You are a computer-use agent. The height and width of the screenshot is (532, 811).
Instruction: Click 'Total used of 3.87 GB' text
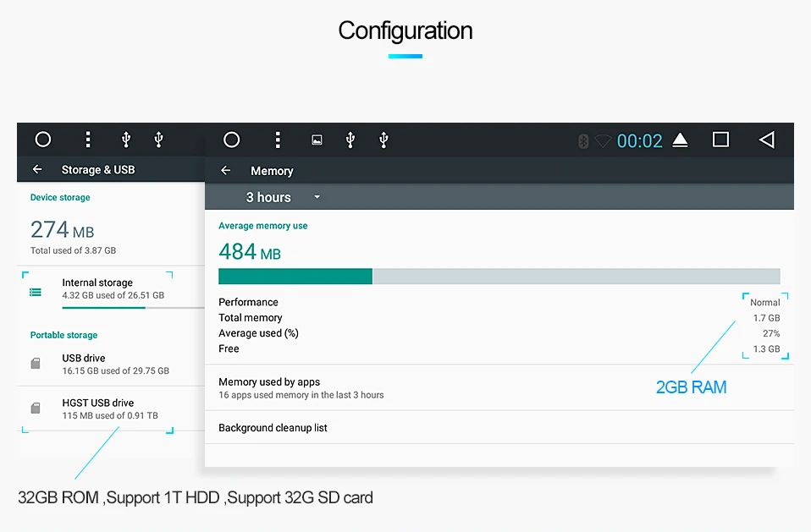[x=73, y=250]
